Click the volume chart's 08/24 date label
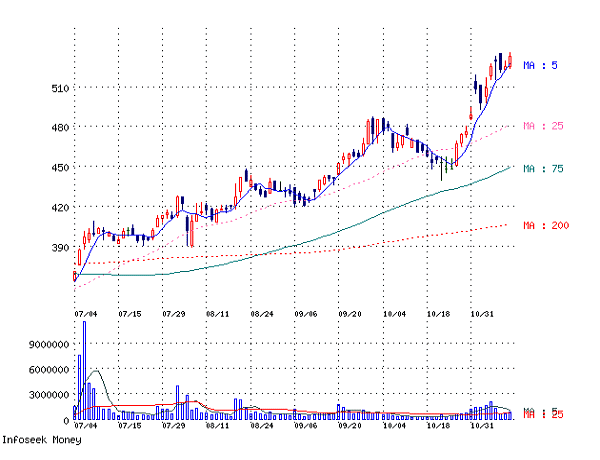The width and height of the screenshot is (600, 460). [262, 426]
